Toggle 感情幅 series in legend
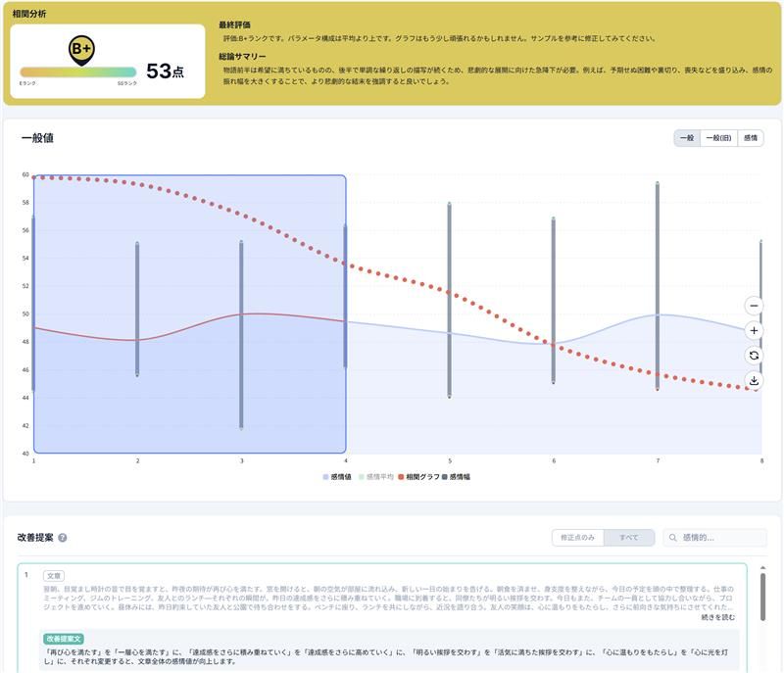Image resolution: width=784 pixels, height=673 pixels. (x=456, y=477)
